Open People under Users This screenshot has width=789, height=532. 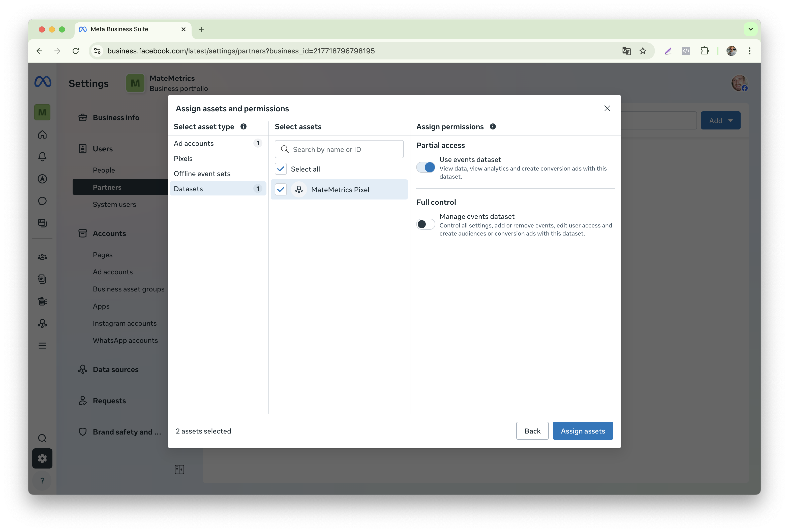click(104, 170)
